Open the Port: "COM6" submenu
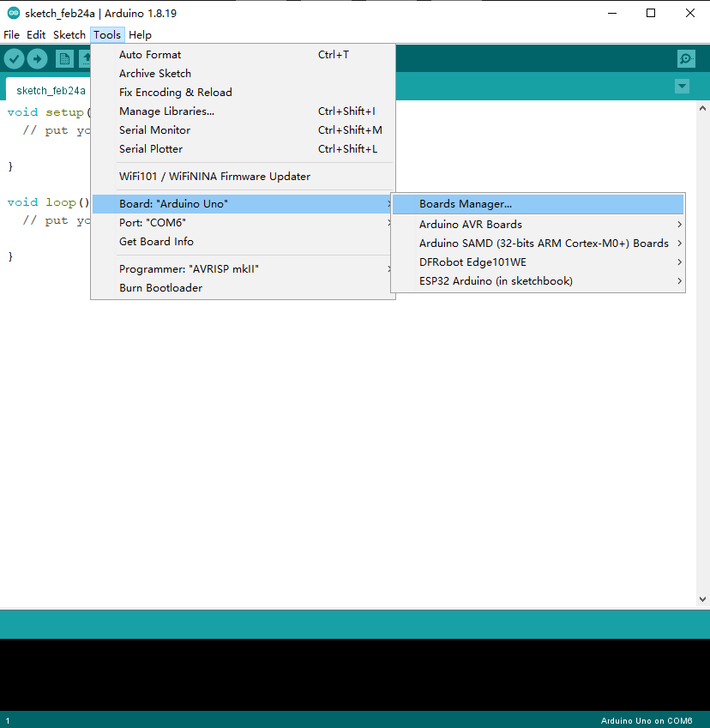 [x=243, y=223]
